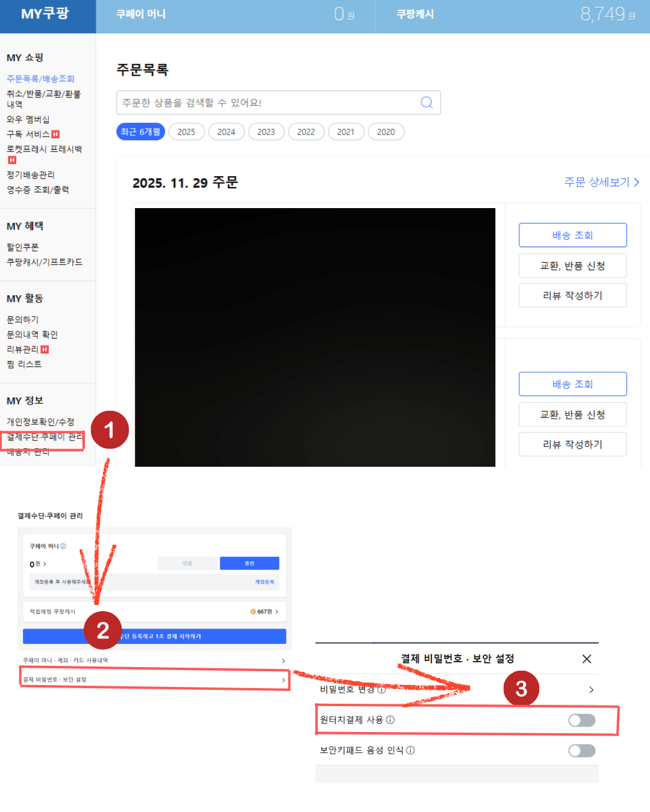This screenshot has width=650, height=812.
Task: Select the 2023 year filter
Action: [266, 132]
